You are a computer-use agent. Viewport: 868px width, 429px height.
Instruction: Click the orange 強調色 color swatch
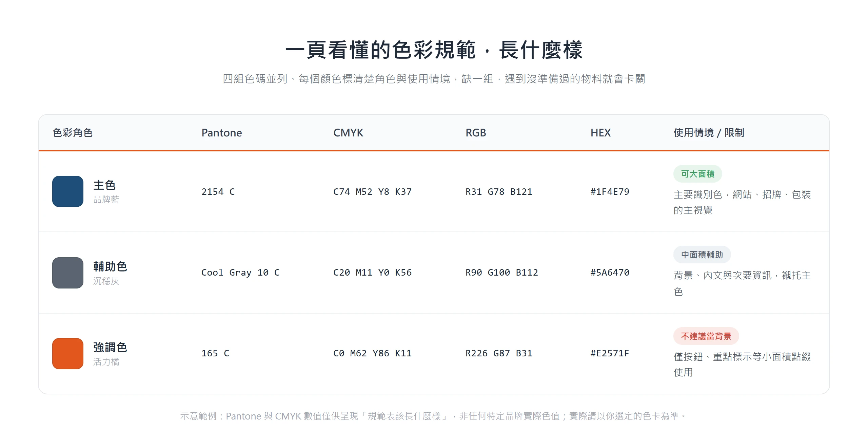click(x=68, y=353)
